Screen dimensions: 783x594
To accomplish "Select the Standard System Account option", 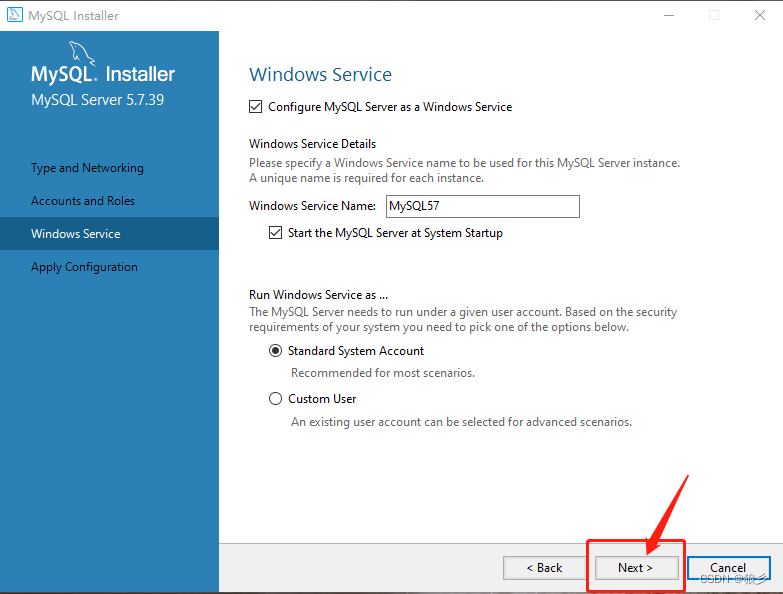I will [x=275, y=350].
